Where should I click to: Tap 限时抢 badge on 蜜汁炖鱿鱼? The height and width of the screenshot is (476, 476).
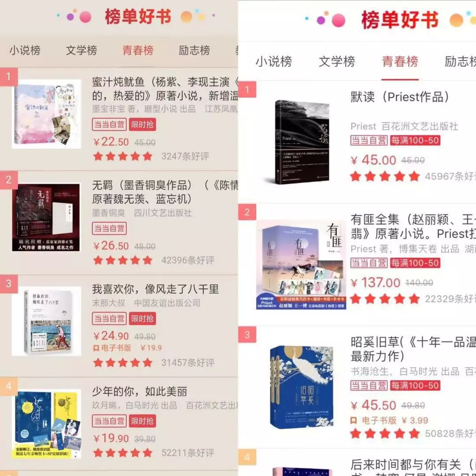pyautogui.click(x=142, y=124)
